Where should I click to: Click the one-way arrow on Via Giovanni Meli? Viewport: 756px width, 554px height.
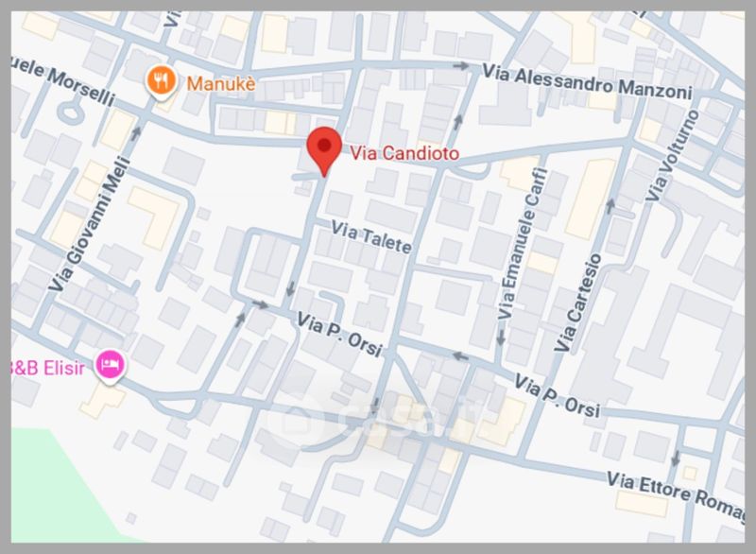tap(136, 132)
